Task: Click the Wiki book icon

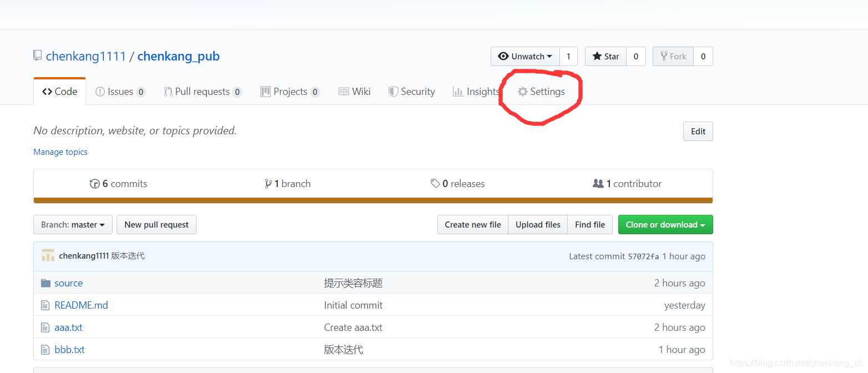Action: (344, 92)
